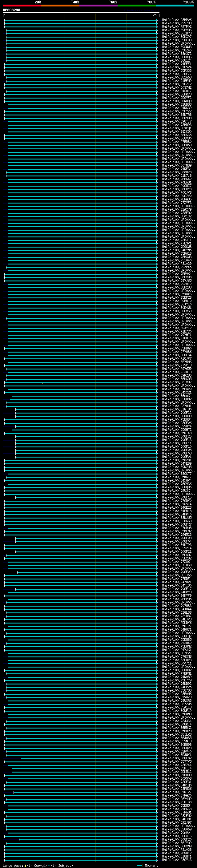Screen dimensions: 197x868
Task: Open hit UniRef100_Q4PFE1
Action: (176, 64)
